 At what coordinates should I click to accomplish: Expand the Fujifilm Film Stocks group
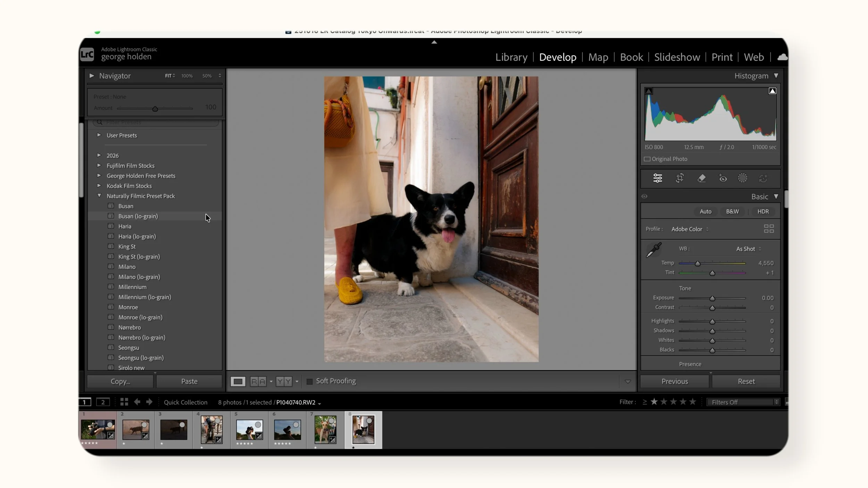[x=99, y=165]
